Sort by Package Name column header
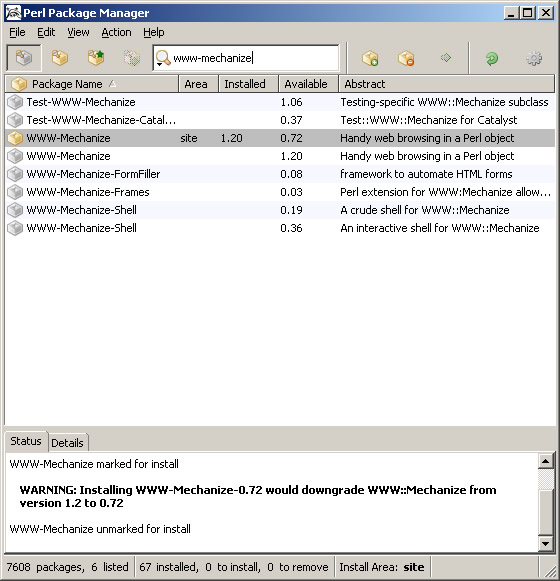Screen dimensions: 560x581 coord(92,84)
